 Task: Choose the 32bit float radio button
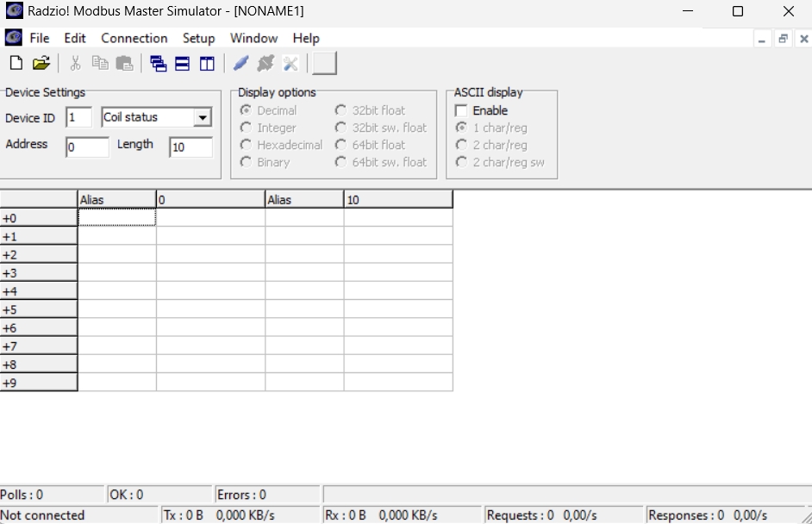coord(340,110)
